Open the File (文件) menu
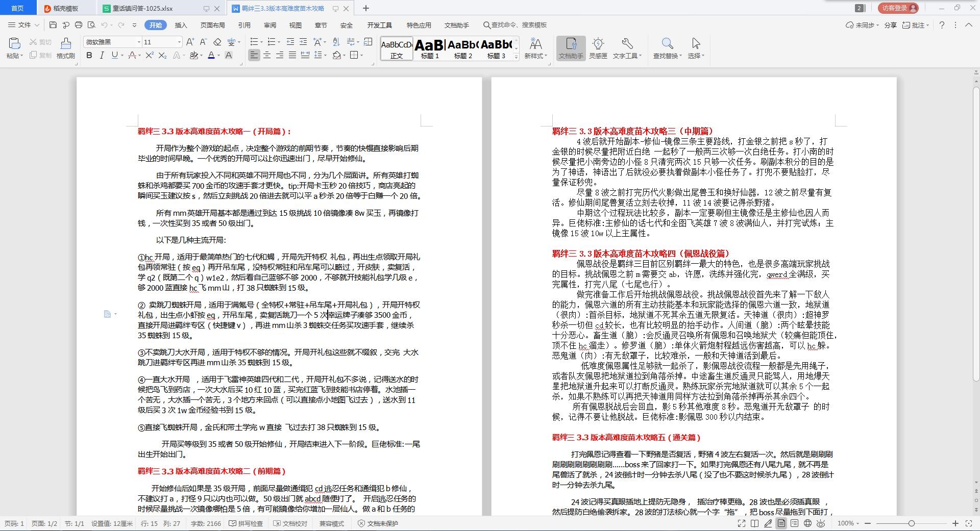The height and width of the screenshot is (531, 980). click(24, 25)
